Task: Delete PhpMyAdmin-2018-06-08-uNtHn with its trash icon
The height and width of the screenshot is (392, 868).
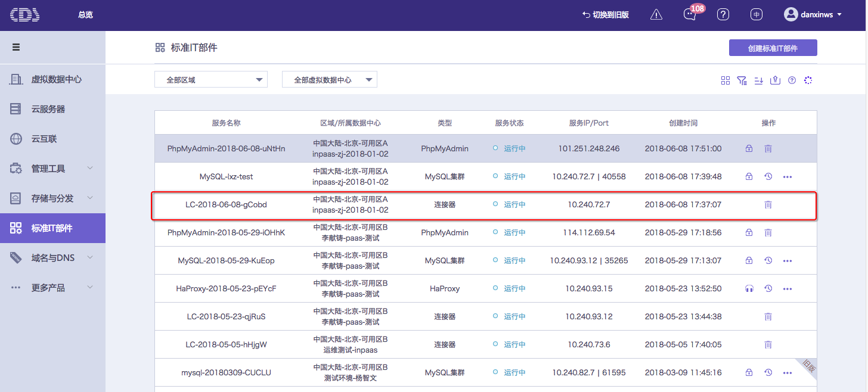Action: (x=768, y=149)
